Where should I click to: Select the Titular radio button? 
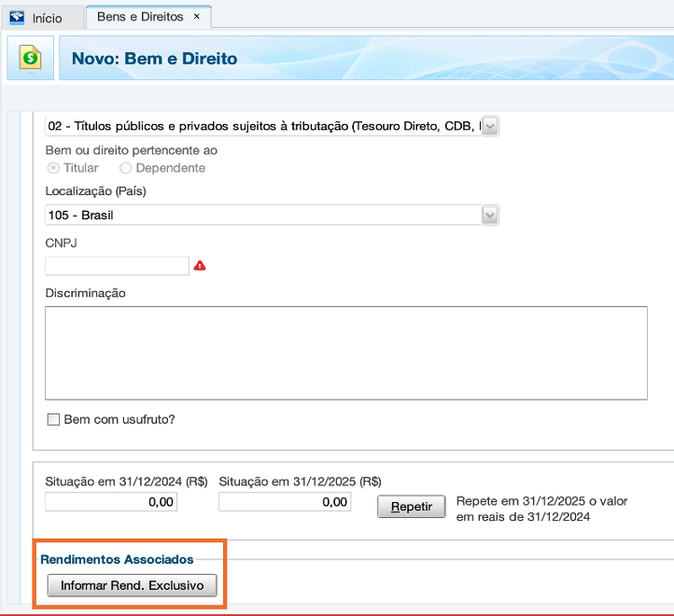coord(53,168)
